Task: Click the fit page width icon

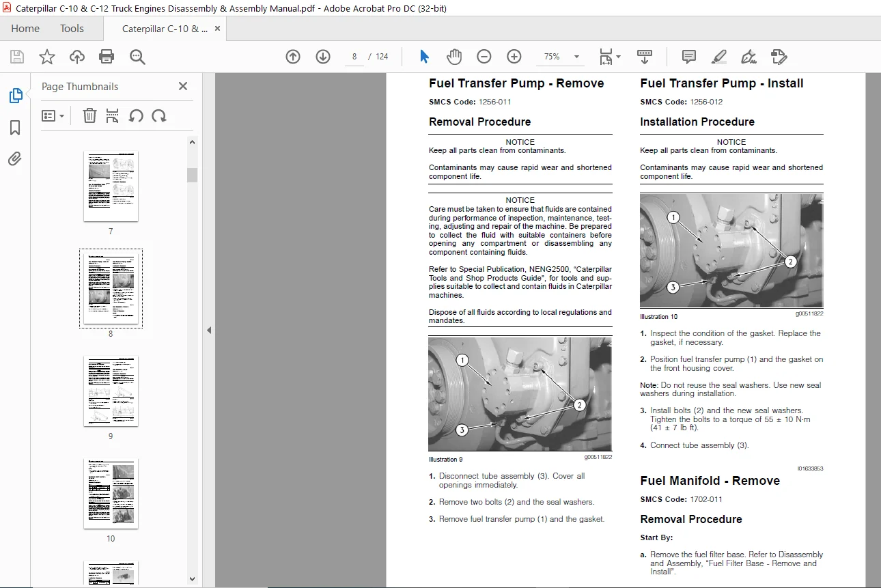Action: point(606,57)
